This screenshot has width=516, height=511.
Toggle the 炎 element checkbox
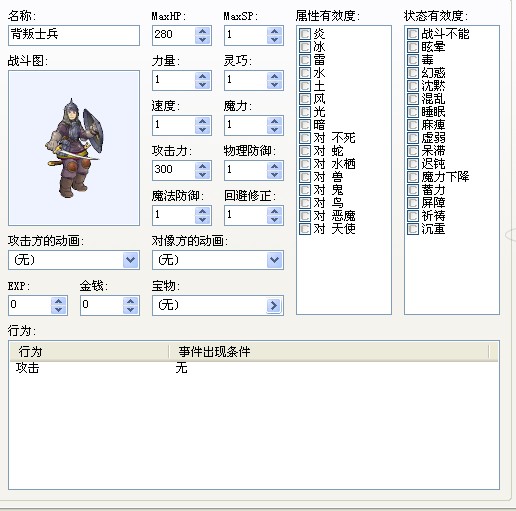305,34
